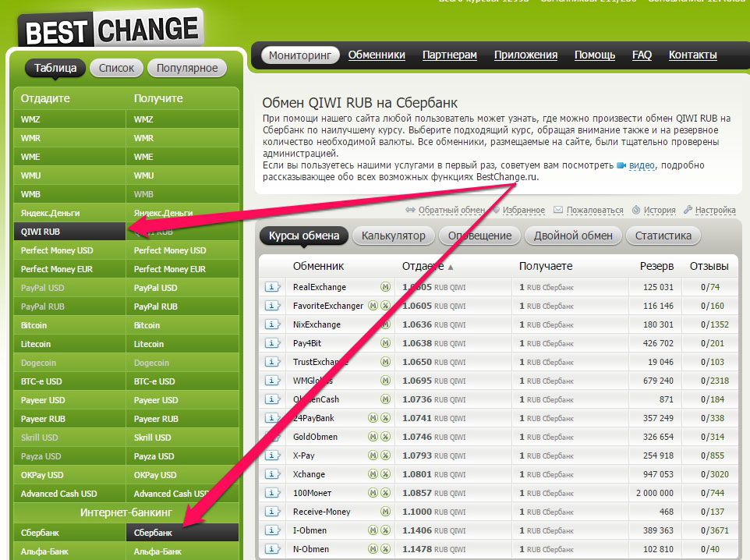Image resolution: width=750 pixels, height=560 pixels.
Task: Click the видео link
Action: click(642, 165)
